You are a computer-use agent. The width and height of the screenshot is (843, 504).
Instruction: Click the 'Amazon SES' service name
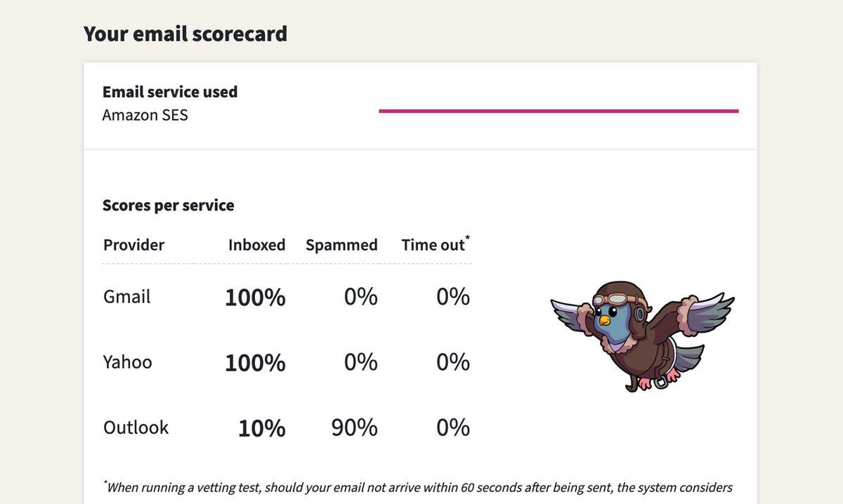(x=145, y=115)
